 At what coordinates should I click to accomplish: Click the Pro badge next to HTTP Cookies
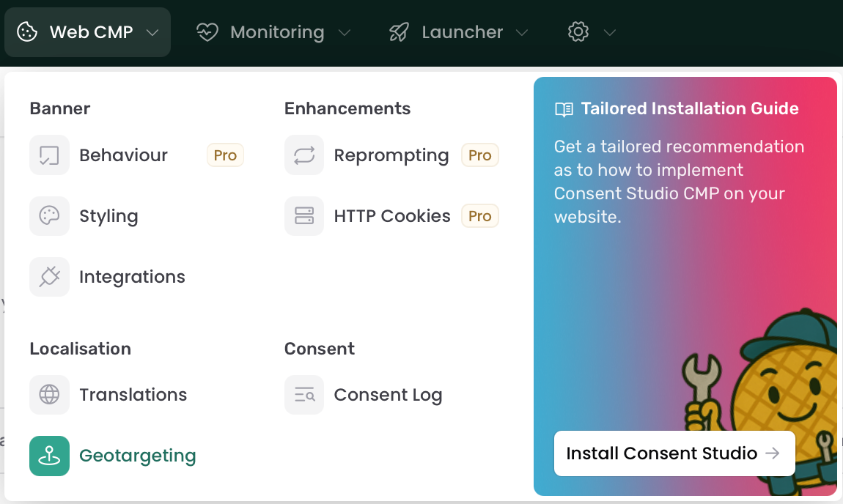480,216
